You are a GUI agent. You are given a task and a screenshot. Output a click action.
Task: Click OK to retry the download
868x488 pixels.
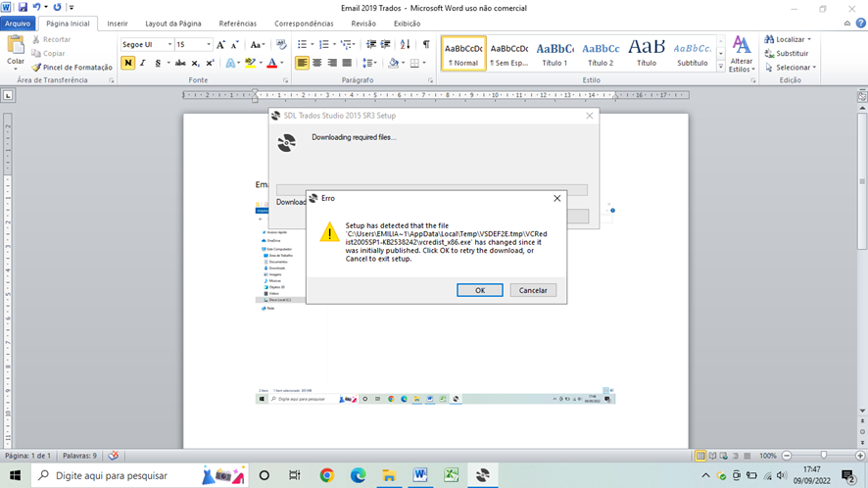pos(479,290)
